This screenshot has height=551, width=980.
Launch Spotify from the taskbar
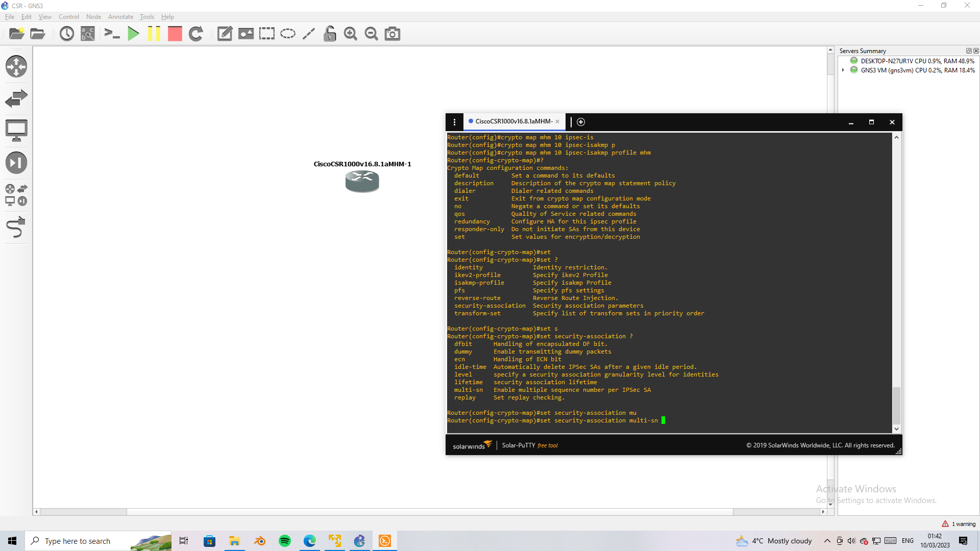[284, 540]
